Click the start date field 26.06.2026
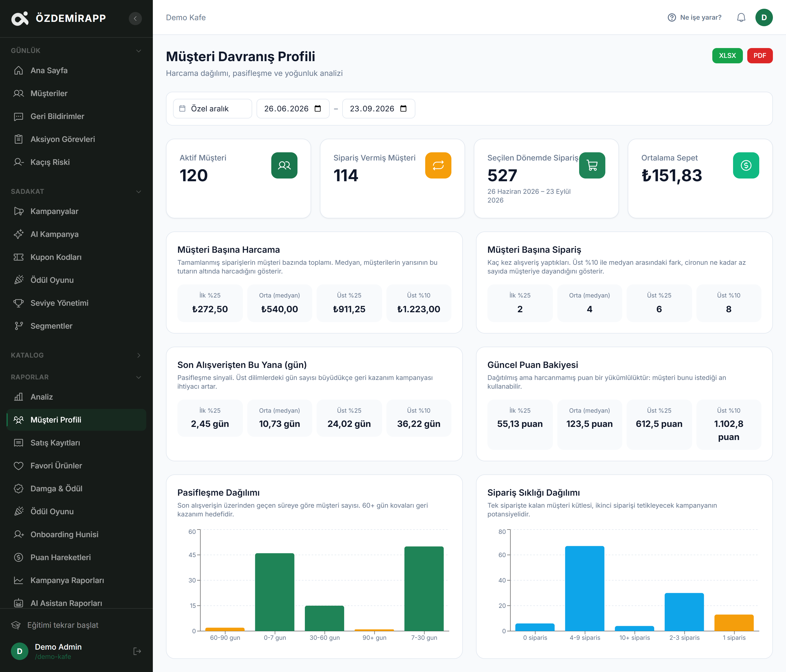This screenshot has height=672, width=786. point(293,109)
